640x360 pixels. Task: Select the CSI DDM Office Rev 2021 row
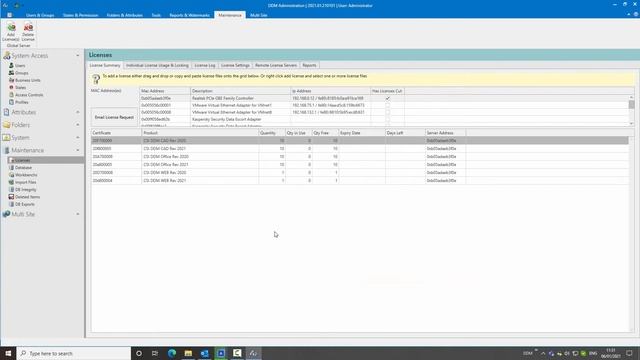(x=359, y=164)
